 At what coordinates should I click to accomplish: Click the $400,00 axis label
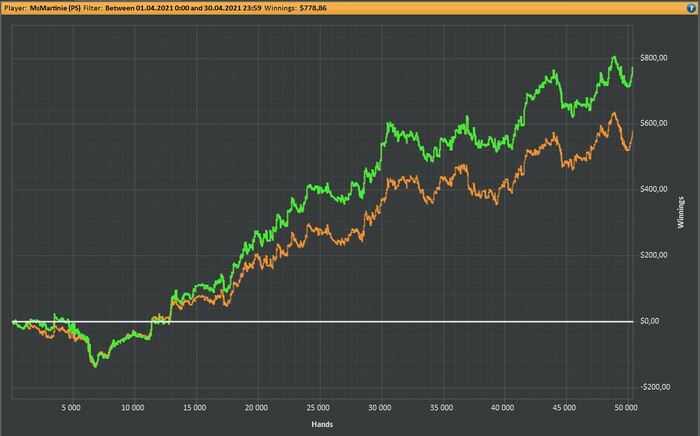[654, 189]
